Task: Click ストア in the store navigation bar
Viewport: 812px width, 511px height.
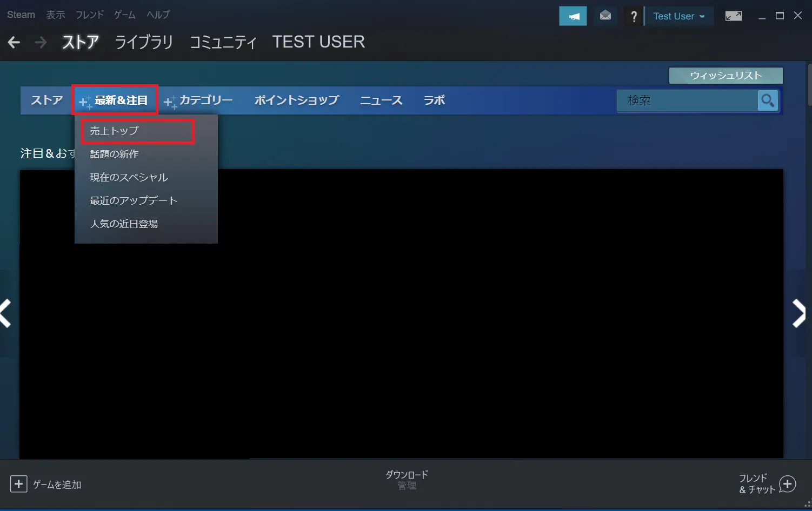Action: pos(47,100)
